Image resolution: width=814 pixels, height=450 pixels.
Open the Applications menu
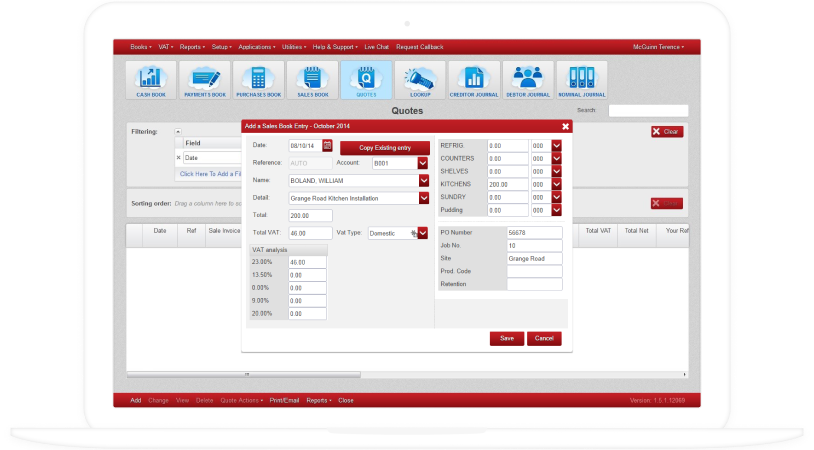(256, 47)
